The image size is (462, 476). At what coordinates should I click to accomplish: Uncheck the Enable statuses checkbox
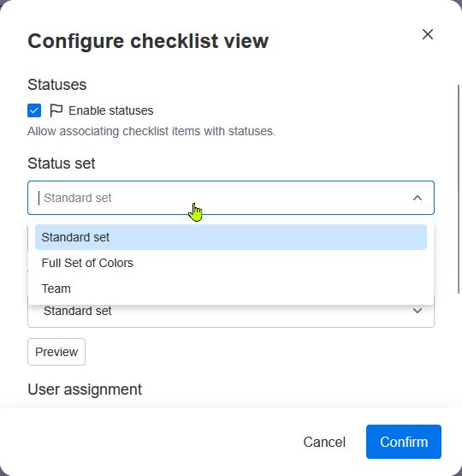pos(34,110)
